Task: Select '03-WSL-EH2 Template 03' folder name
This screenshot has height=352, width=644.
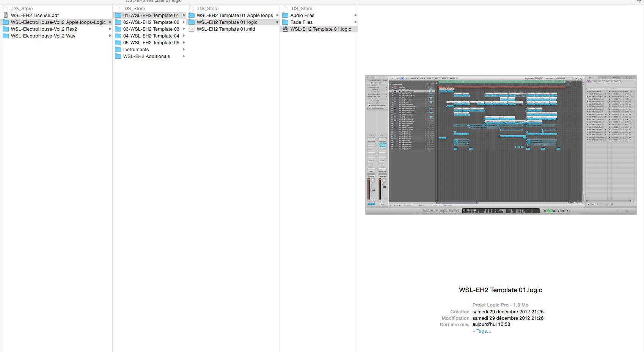Action: point(151,29)
